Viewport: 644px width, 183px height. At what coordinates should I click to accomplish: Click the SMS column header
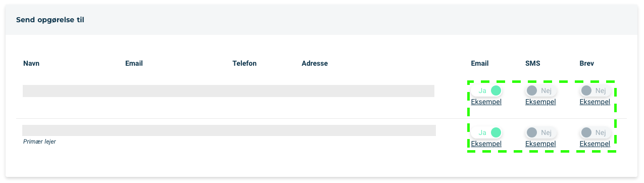(x=533, y=63)
